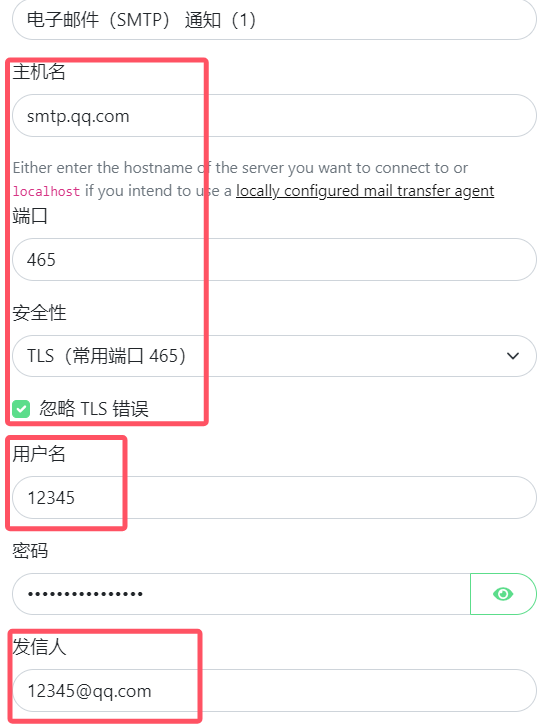Toggle the 忽略 TLS 错误 checkbox
Viewport: 548px width, 728px height.
(21, 409)
